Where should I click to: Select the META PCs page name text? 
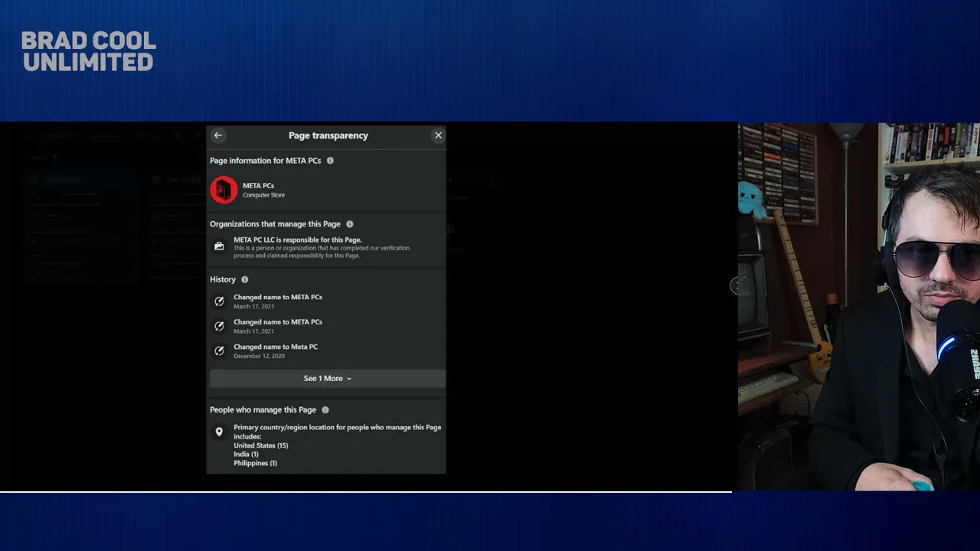point(258,185)
